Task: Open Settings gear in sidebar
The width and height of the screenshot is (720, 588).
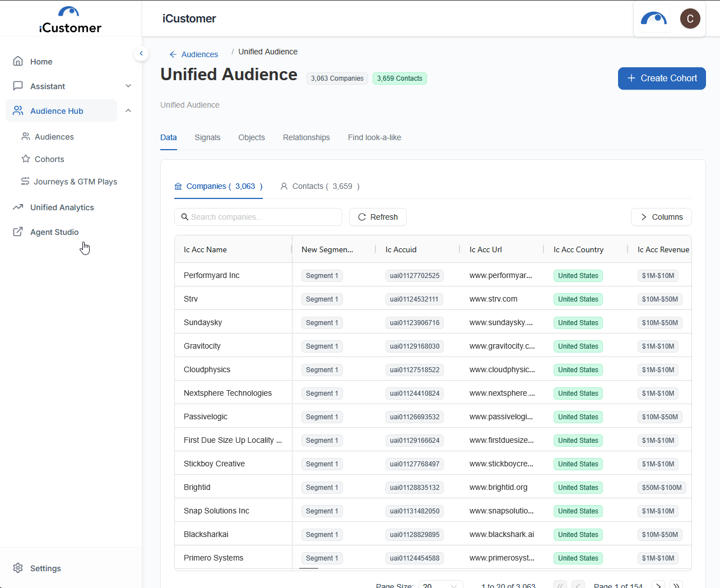Action: tap(18, 568)
